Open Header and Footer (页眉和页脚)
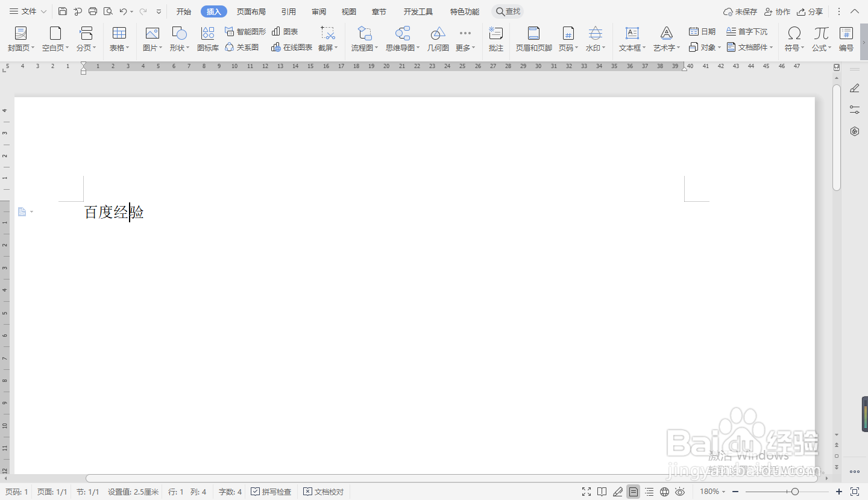The height and width of the screenshot is (500, 868). [534, 39]
